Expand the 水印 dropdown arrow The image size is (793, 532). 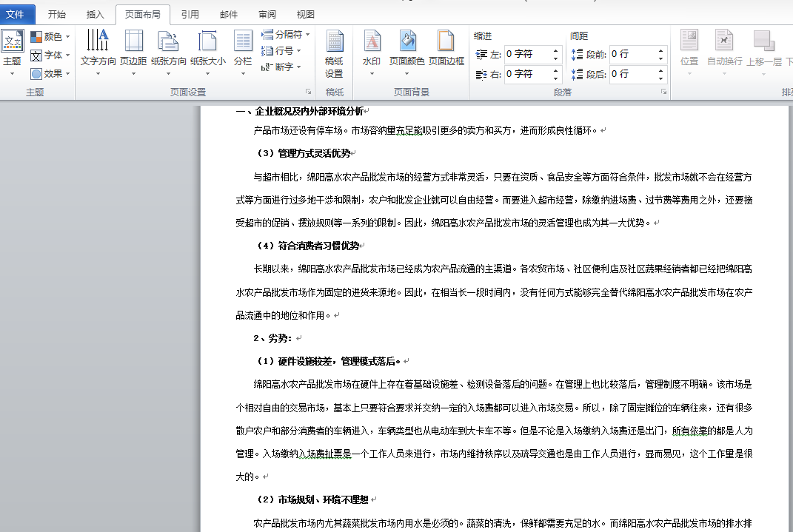(x=372, y=74)
